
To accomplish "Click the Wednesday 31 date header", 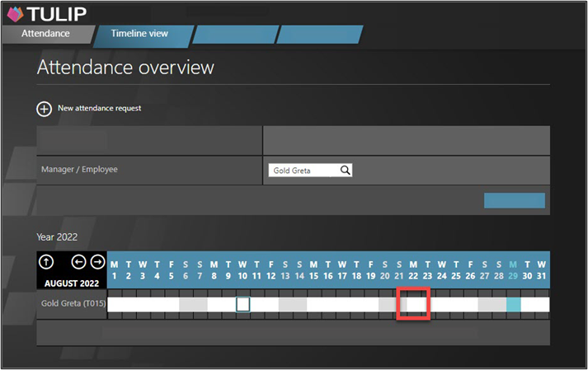I will click(542, 269).
